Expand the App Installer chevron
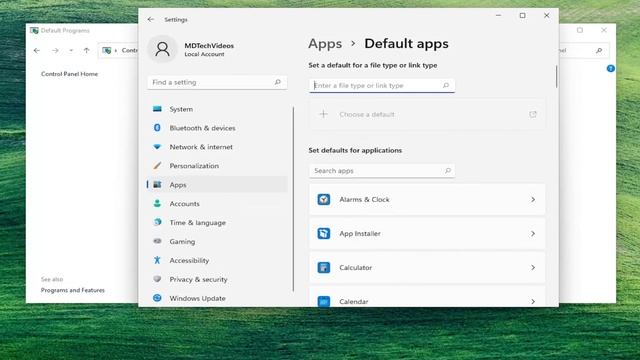The image size is (640, 360). click(x=533, y=233)
